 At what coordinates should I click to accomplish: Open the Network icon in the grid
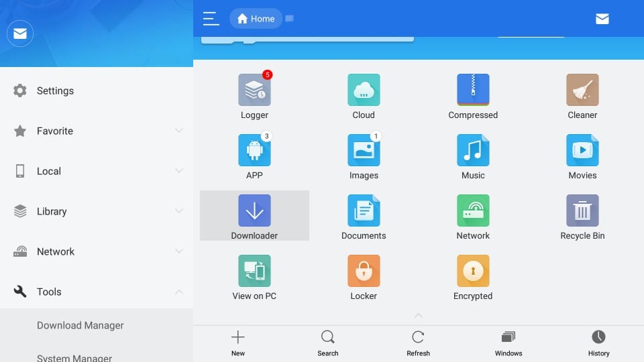tap(473, 210)
